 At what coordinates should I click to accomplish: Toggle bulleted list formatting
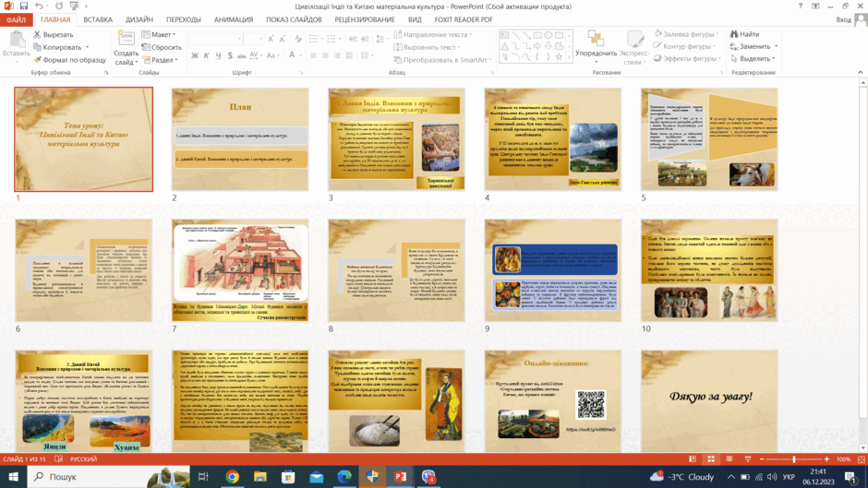tap(314, 39)
